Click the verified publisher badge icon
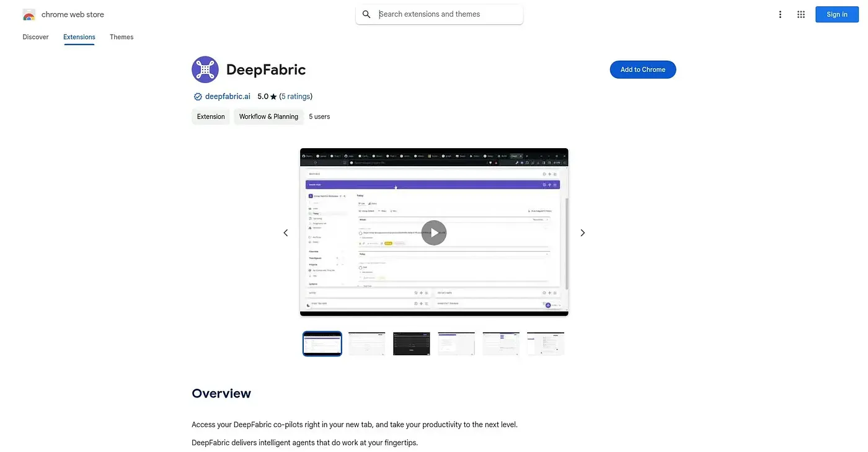This screenshot has height=452, width=868. [x=198, y=97]
